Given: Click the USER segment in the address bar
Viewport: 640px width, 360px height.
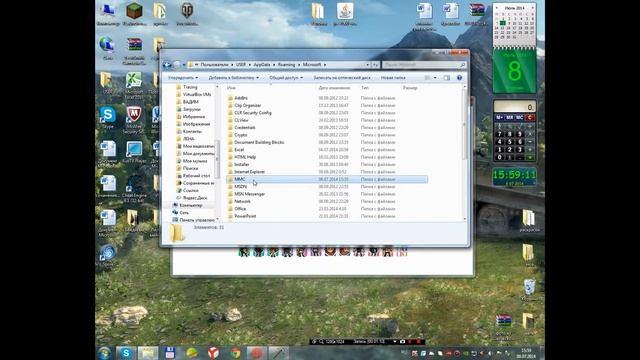Looking at the screenshot, I should [241, 64].
